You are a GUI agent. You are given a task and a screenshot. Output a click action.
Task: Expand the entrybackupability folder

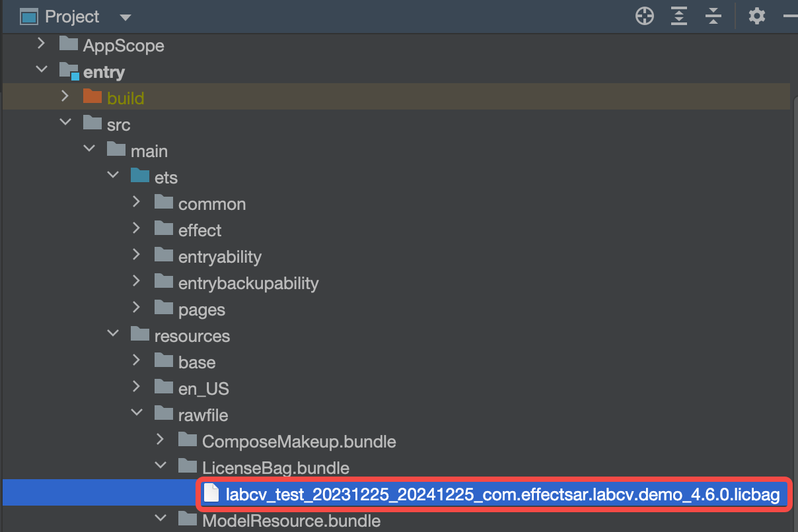pyautogui.click(x=136, y=281)
